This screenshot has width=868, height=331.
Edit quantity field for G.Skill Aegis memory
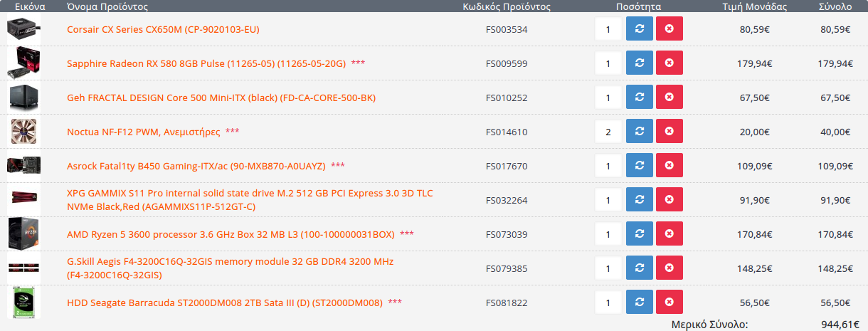[x=608, y=268]
